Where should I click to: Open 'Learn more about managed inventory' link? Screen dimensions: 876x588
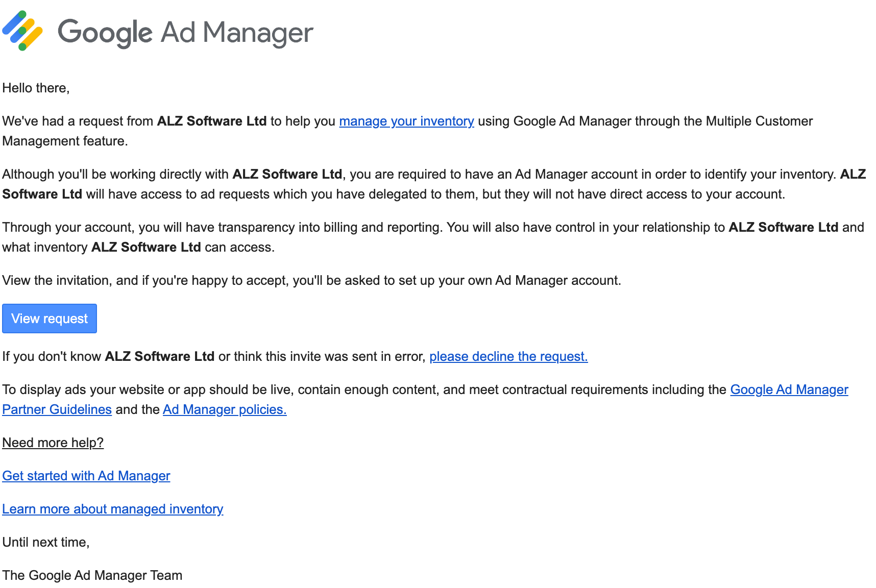(x=113, y=509)
